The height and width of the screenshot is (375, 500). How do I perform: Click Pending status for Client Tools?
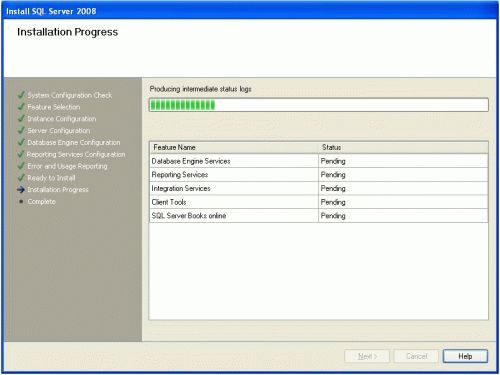pyautogui.click(x=333, y=202)
